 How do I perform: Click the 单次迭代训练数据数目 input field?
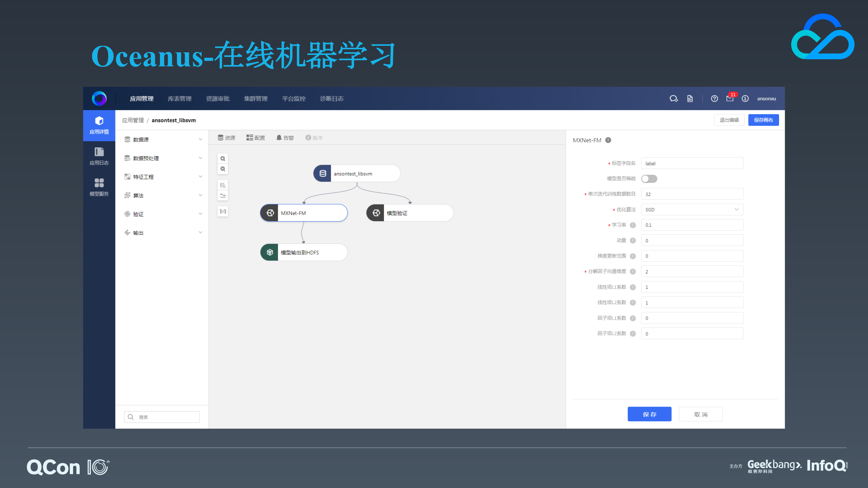pos(692,194)
